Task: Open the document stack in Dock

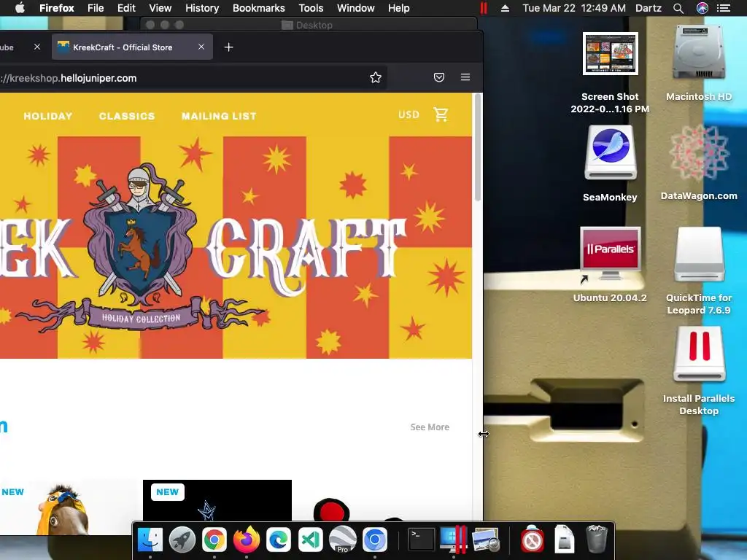Action: (564, 540)
